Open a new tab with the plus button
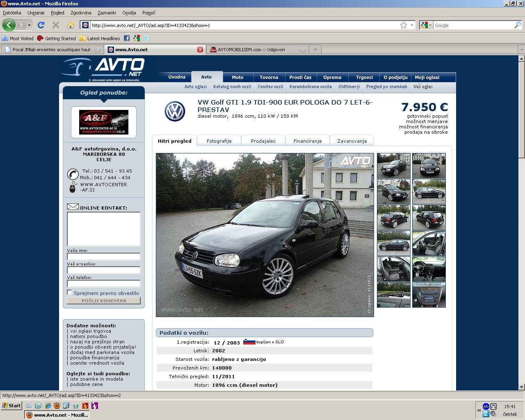This screenshot has width=525, height=420. tap(315, 50)
